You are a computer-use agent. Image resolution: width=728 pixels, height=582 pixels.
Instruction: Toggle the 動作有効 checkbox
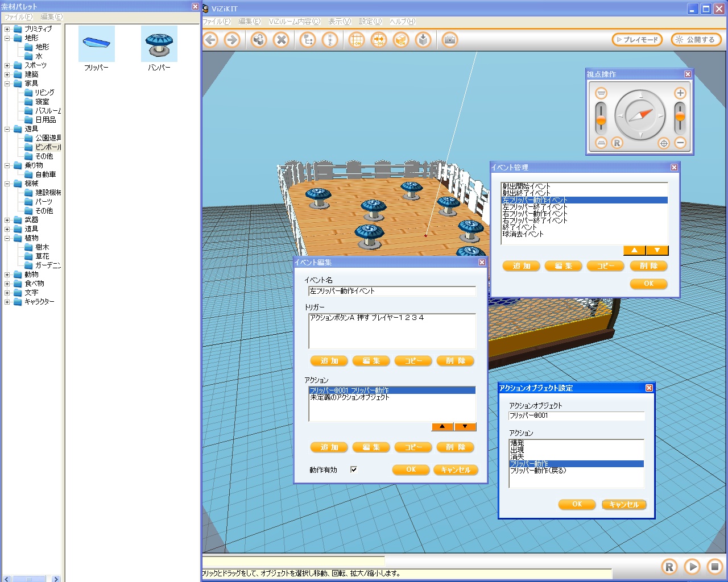354,469
